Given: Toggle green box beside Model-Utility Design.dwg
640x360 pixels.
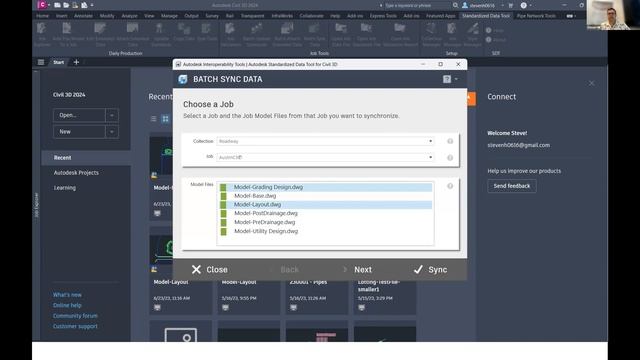Looking at the screenshot, I should 223,231.
